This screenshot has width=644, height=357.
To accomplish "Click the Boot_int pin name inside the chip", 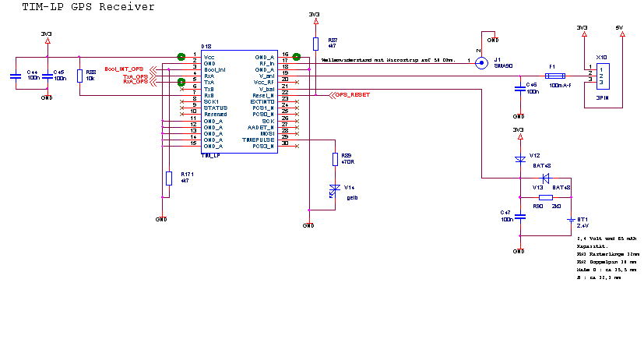I will (x=214, y=70).
